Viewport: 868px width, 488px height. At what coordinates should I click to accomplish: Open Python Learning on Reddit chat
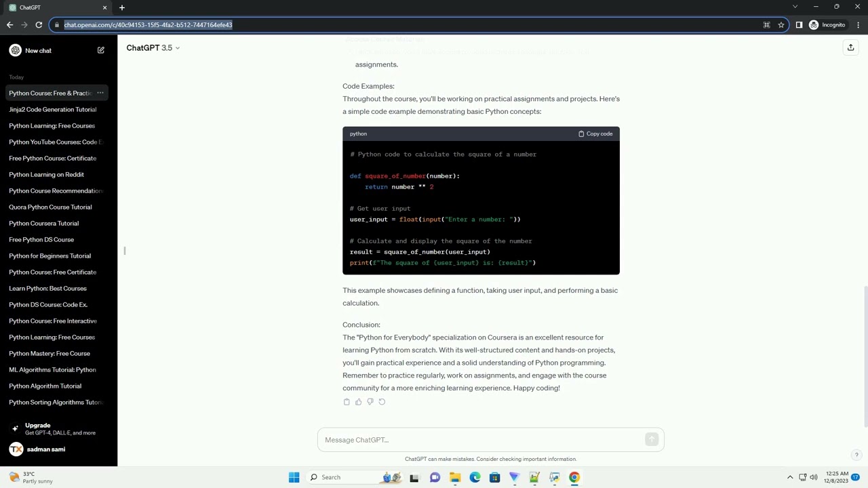[x=57, y=174]
